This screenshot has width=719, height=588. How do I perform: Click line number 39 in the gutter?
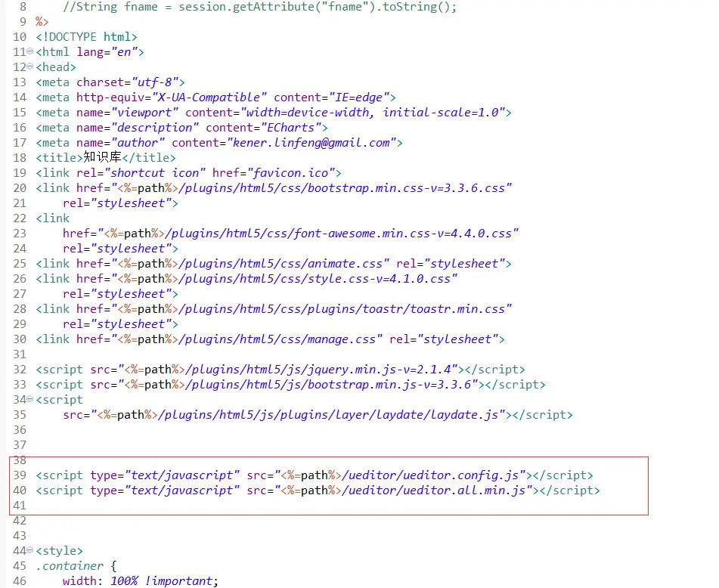tap(20, 475)
